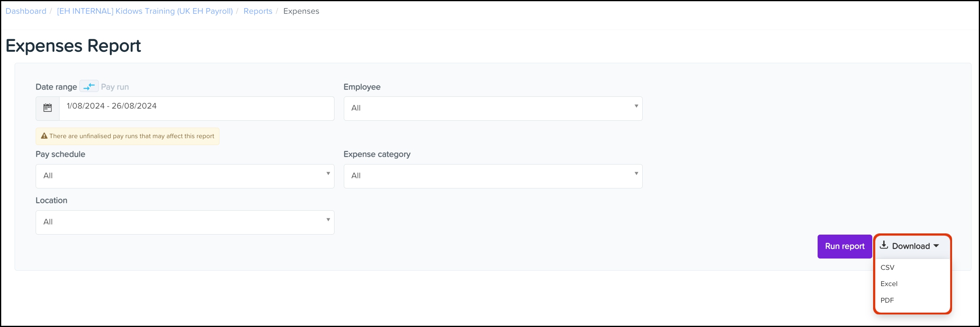This screenshot has height=327, width=980.
Task: Open the Reports breadcrumb link
Action: point(258,11)
